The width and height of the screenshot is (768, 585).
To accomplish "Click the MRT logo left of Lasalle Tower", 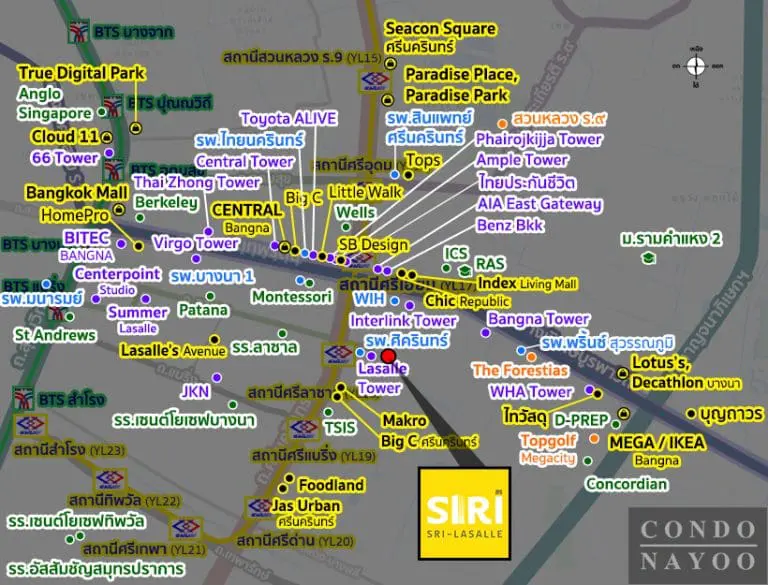I will (x=338, y=353).
